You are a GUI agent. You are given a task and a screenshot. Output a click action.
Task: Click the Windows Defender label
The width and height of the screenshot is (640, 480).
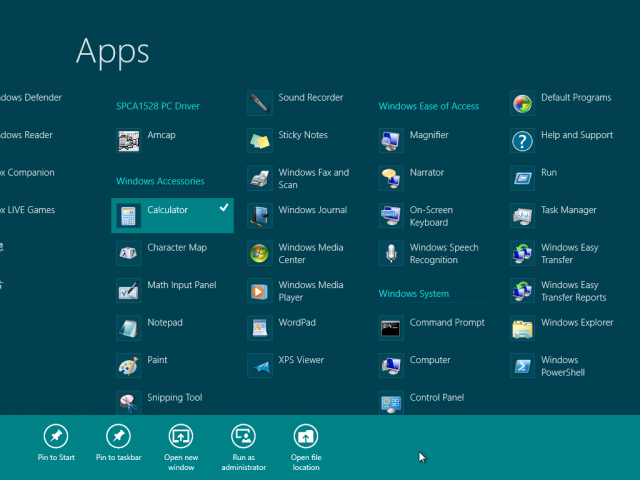coord(31,98)
